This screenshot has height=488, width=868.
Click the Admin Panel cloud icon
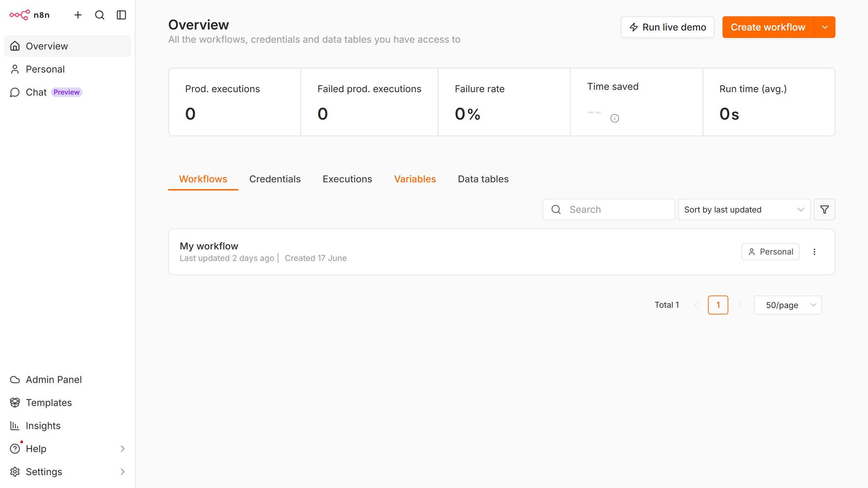pyautogui.click(x=15, y=380)
